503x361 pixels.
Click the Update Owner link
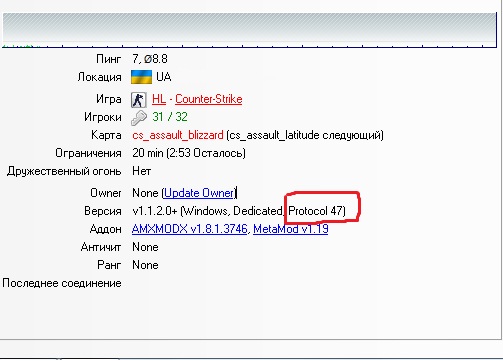pos(199,193)
